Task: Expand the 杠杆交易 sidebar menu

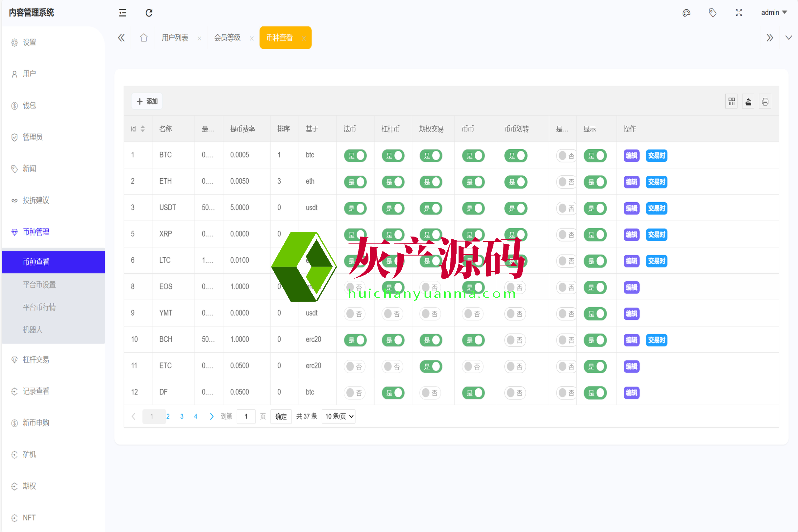Action: click(36, 360)
